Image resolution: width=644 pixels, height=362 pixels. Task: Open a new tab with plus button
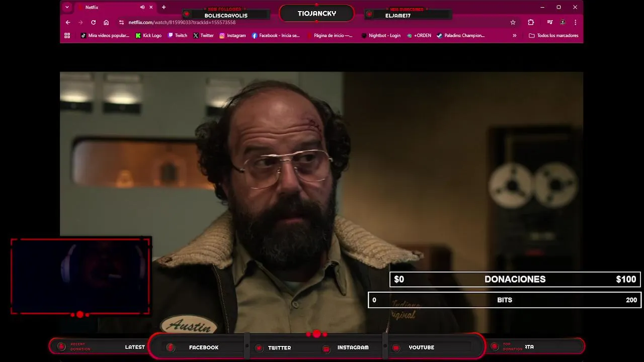click(x=164, y=7)
